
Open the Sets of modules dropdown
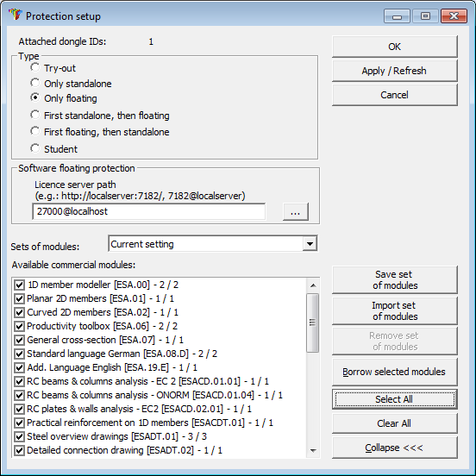point(310,244)
